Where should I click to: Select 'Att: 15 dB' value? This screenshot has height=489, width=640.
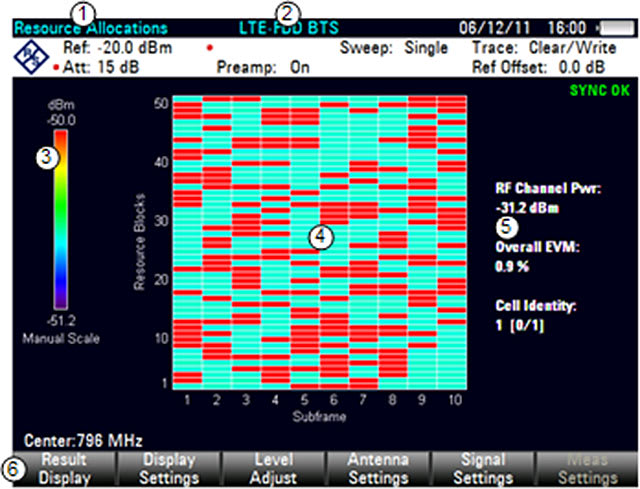pyautogui.click(x=101, y=67)
